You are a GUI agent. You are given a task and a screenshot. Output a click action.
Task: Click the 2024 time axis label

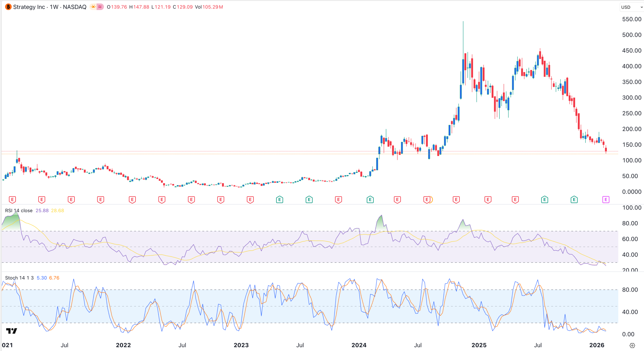click(359, 345)
